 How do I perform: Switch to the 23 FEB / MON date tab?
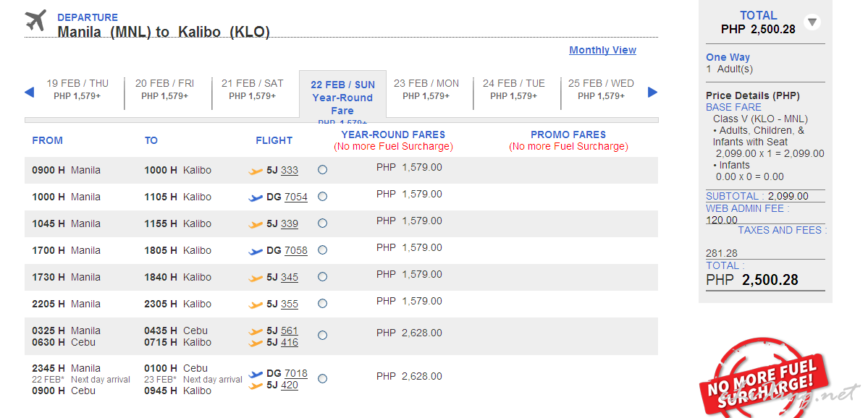pos(426,89)
